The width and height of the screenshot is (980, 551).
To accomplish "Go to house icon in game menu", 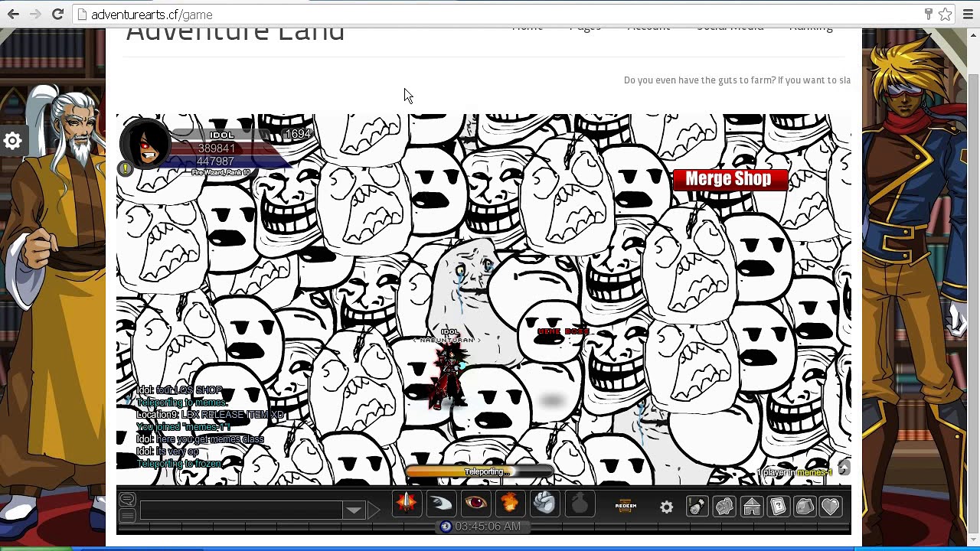I will (x=751, y=506).
